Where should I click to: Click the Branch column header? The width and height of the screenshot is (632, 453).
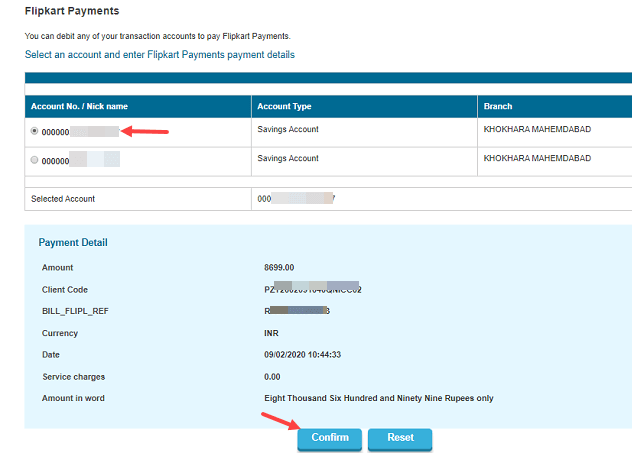pos(555,106)
